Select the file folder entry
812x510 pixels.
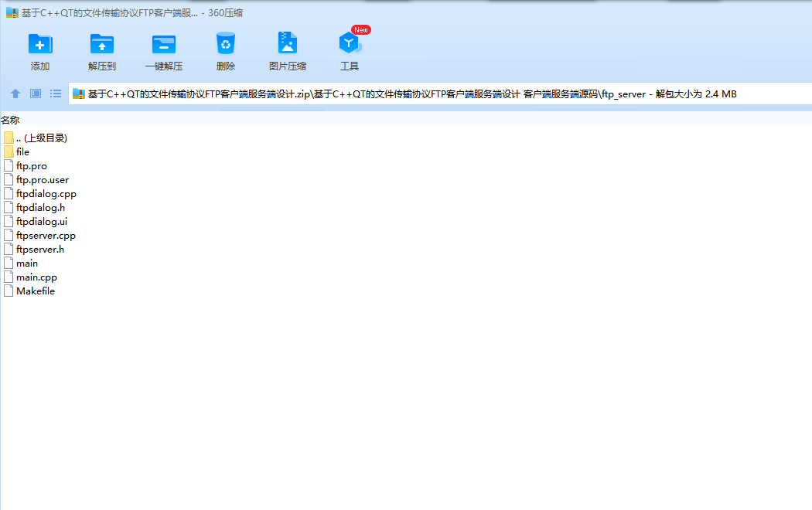pyautogui.click(x=22, y=152)
